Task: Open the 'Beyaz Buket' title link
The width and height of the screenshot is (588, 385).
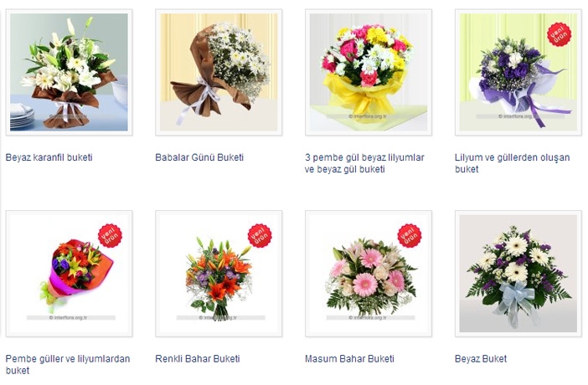Action: (481, 359)
